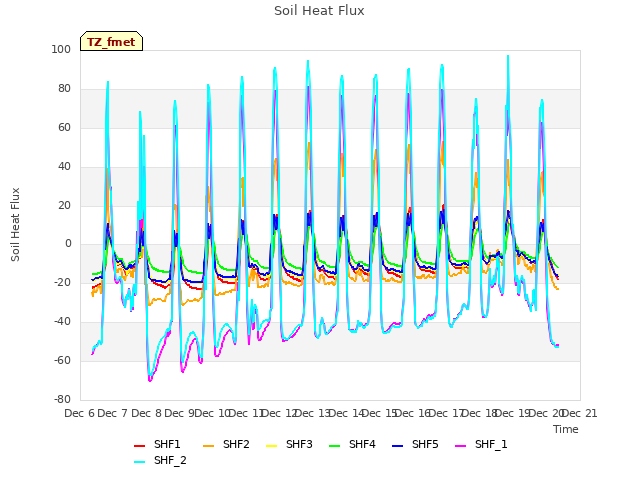Select the SHF_2 legend label
Screen dimensions: 640x480
point(170,460)
